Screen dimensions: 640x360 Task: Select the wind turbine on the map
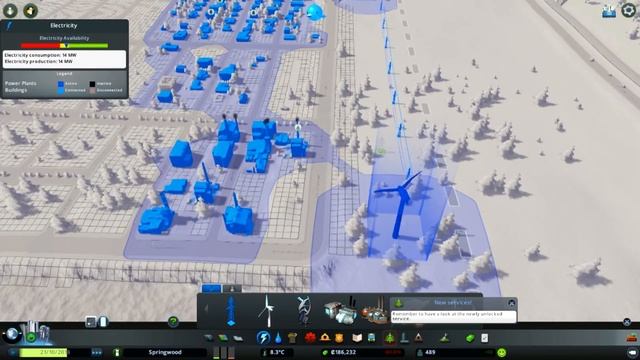click(400, 204)
